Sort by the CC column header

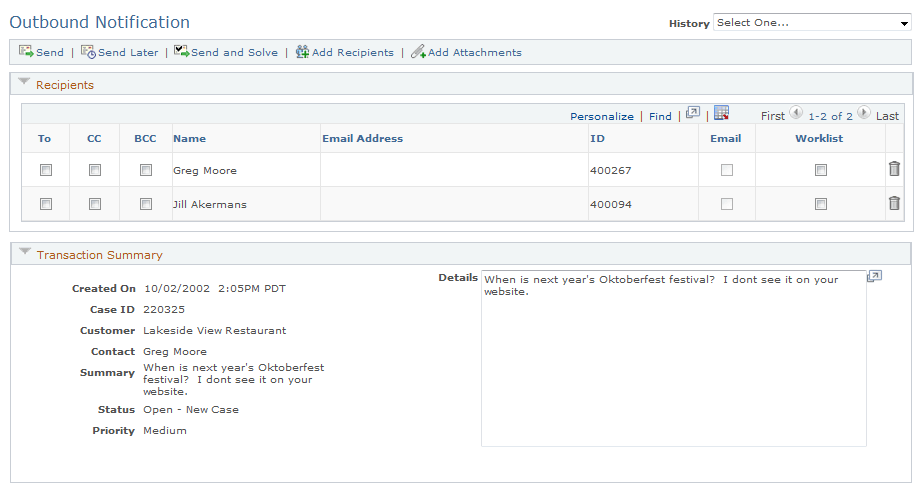(94, 139)
